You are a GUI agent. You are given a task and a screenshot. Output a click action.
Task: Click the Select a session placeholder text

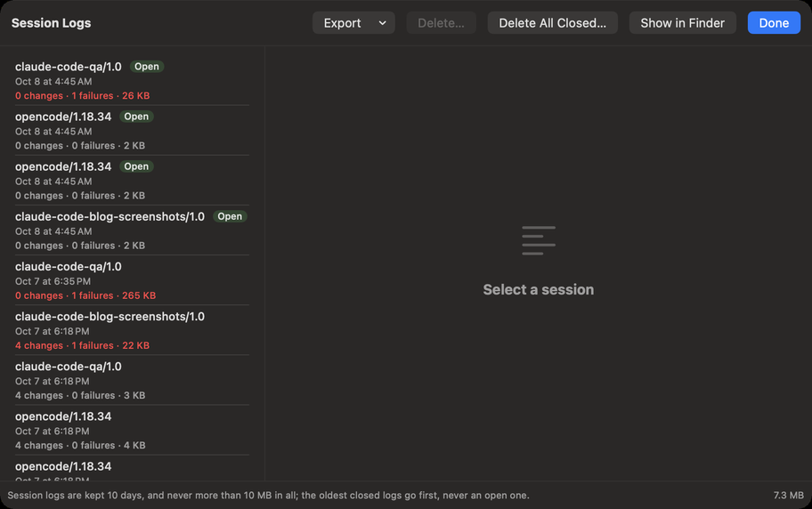(539, 289)
